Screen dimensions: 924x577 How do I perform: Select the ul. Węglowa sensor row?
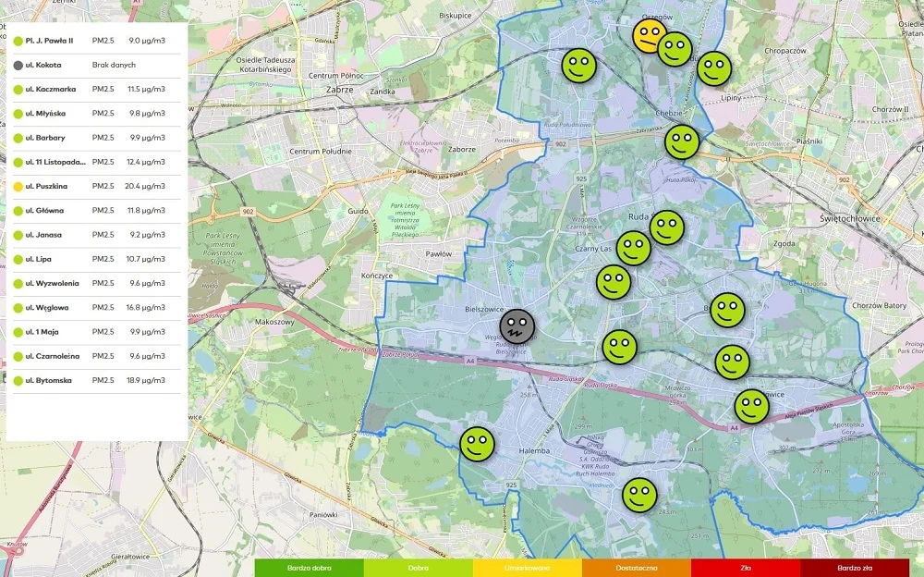click(92, 307)
